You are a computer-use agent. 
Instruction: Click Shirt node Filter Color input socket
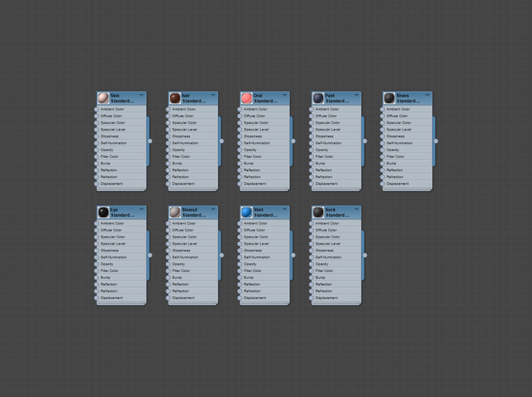pos(240,271)
